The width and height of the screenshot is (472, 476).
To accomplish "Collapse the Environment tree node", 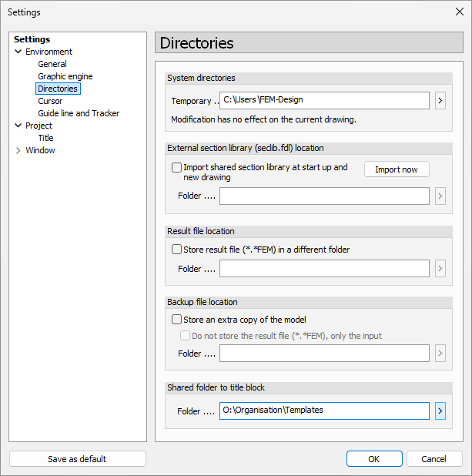I will [x=18, y=52].
